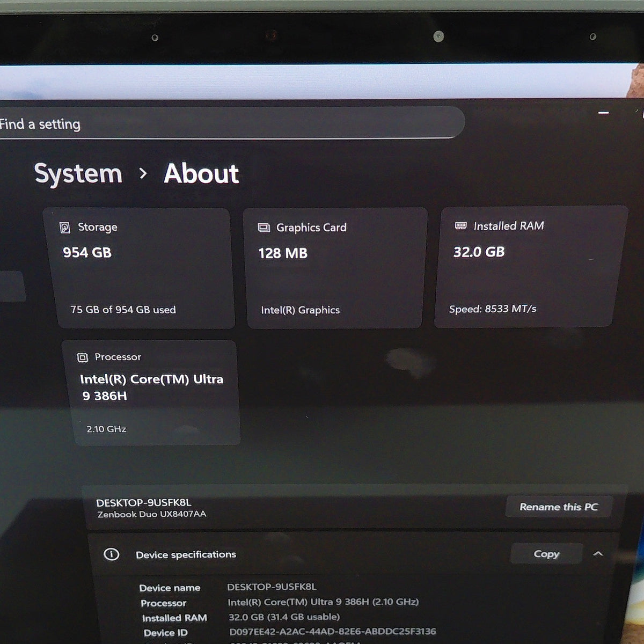
Task: Copy the device specifications
Action: tap(546, 554)
